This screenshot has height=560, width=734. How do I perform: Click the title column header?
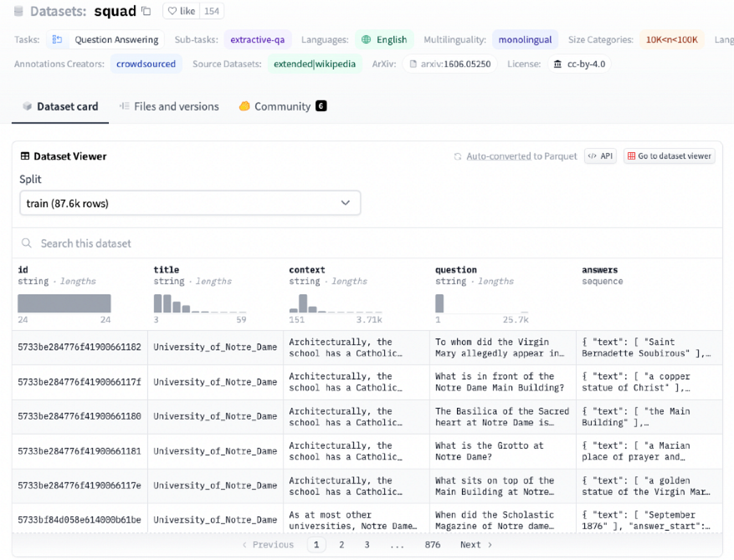[166, 270]
